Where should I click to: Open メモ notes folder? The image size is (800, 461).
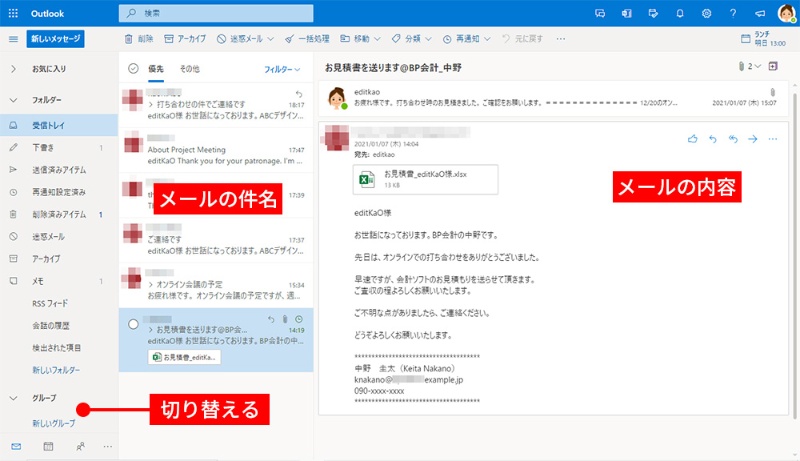pyautogui.click(x=59, y=281)
